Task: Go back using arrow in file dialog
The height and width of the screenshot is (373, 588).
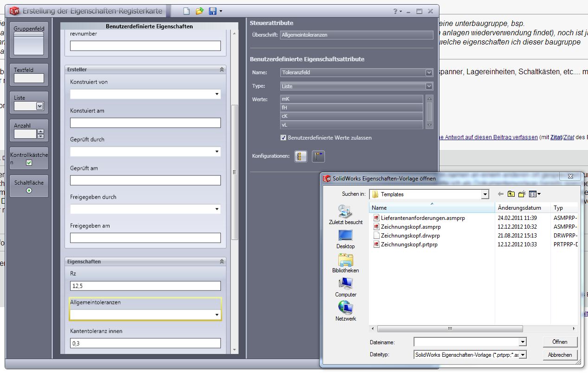Action: pyautogui.click(x=500, y=194)
